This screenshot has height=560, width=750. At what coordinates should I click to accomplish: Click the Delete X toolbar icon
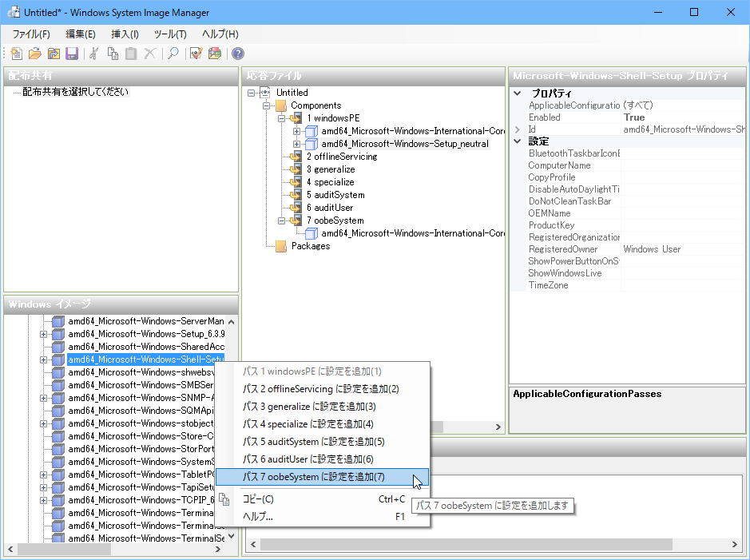click(x=149, y=54)
